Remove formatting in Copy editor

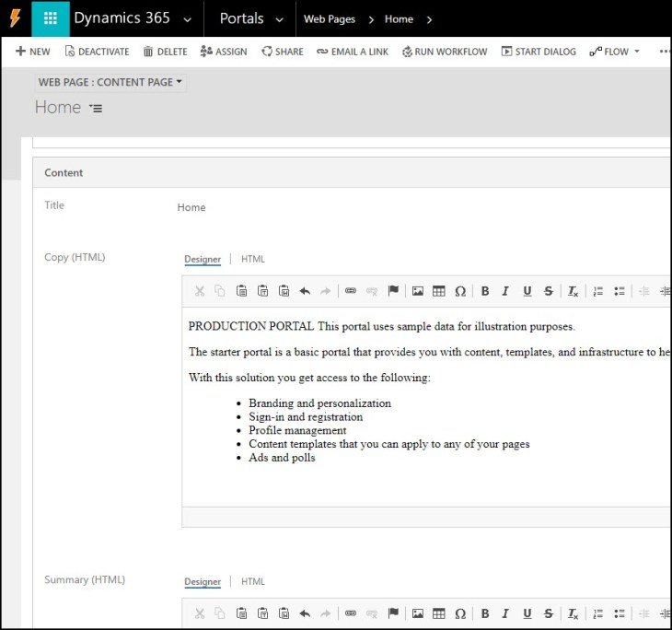(x=573, y=291)
